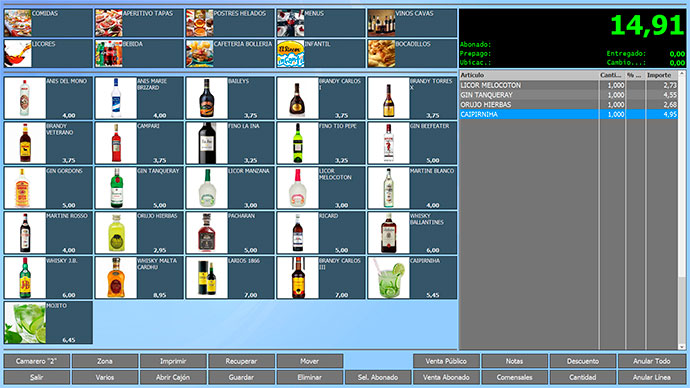Screen dimensions: 690x388
Task: Cancel selected line with Anular Línea
Action: coord(651,377)
